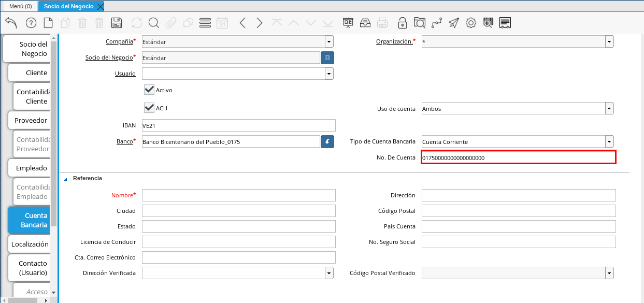Go to next record with right chevron
The width and height of the screenshot is (644, 303).
click(260, 23)
